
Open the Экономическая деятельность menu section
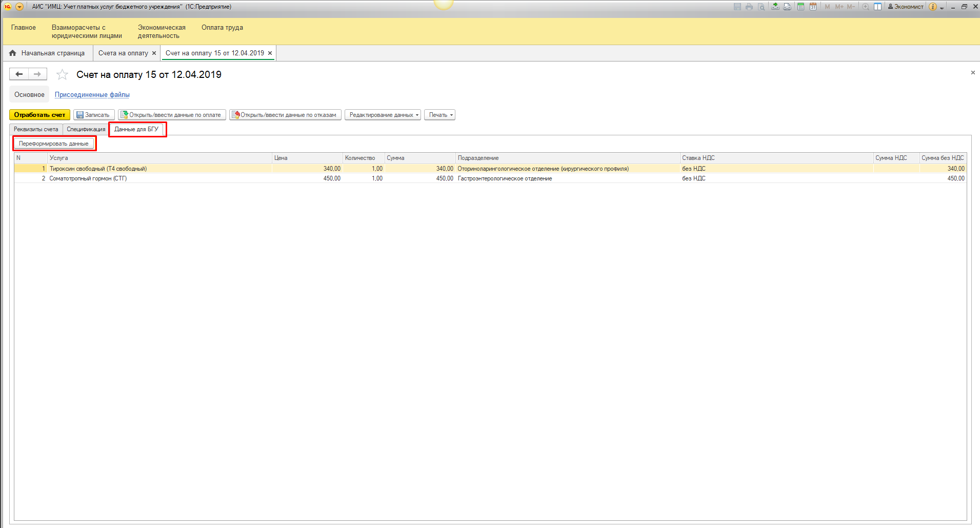click(161, 31)
